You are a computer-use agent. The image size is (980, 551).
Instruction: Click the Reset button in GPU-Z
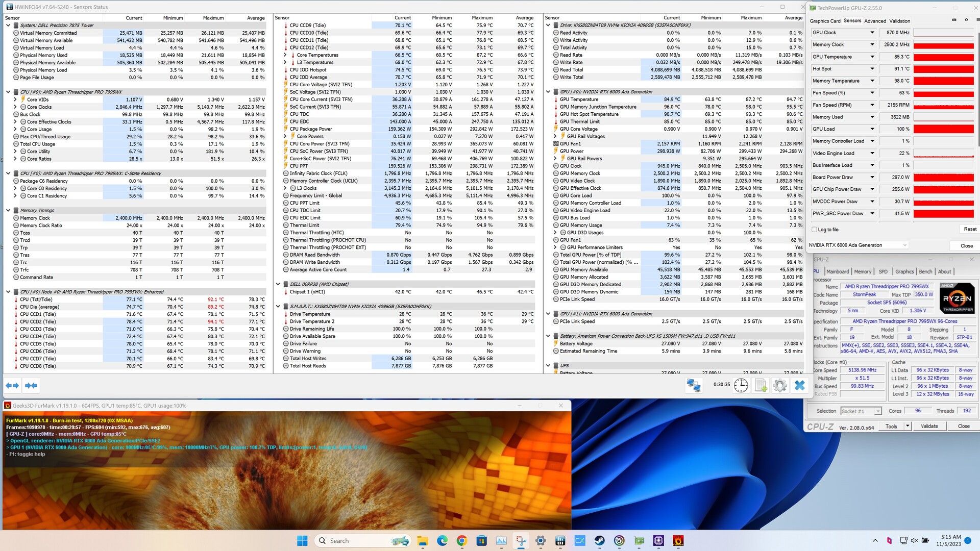coord(970,230)
